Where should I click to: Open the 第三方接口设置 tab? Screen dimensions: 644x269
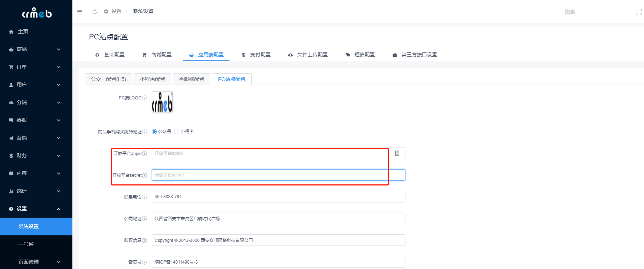pyautogui.click(x=415, y=55)
